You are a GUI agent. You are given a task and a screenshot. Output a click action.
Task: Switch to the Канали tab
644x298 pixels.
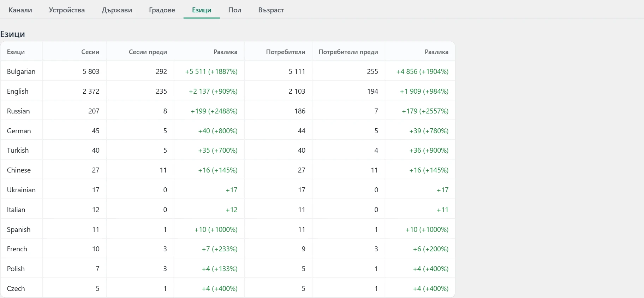[20, 10]
